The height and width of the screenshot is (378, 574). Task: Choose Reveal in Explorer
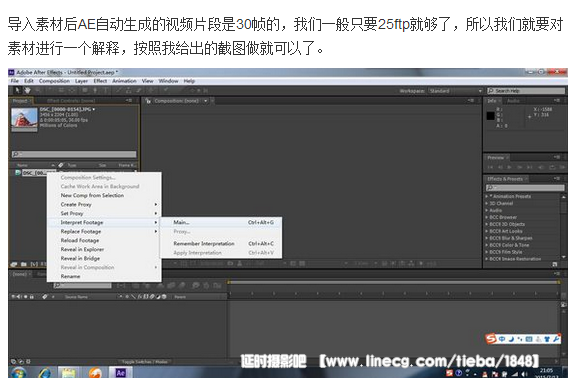(x=104, y=249)
